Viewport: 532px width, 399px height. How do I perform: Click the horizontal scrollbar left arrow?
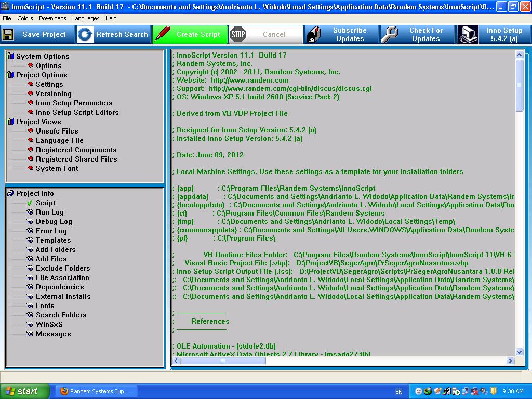[176, 361]
